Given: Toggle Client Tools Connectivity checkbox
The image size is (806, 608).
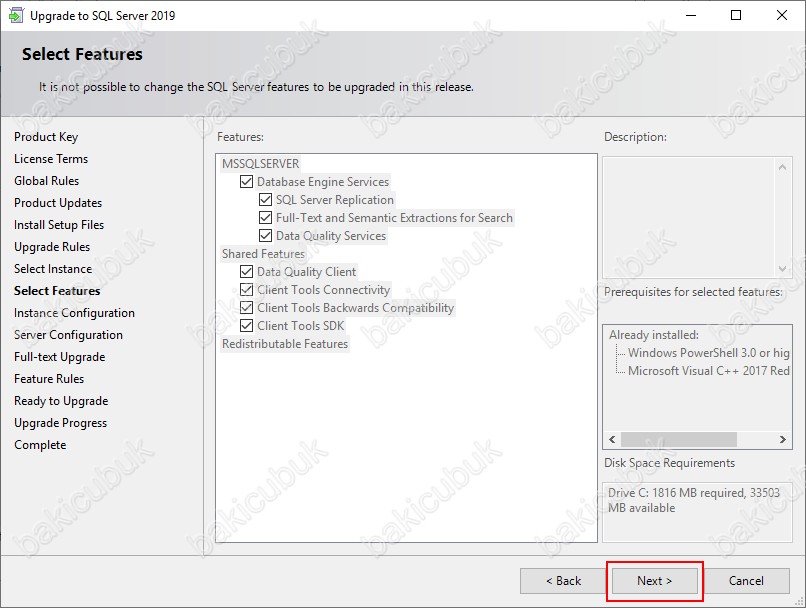Looking at the screenshot, I should click(x=246, y=289).
